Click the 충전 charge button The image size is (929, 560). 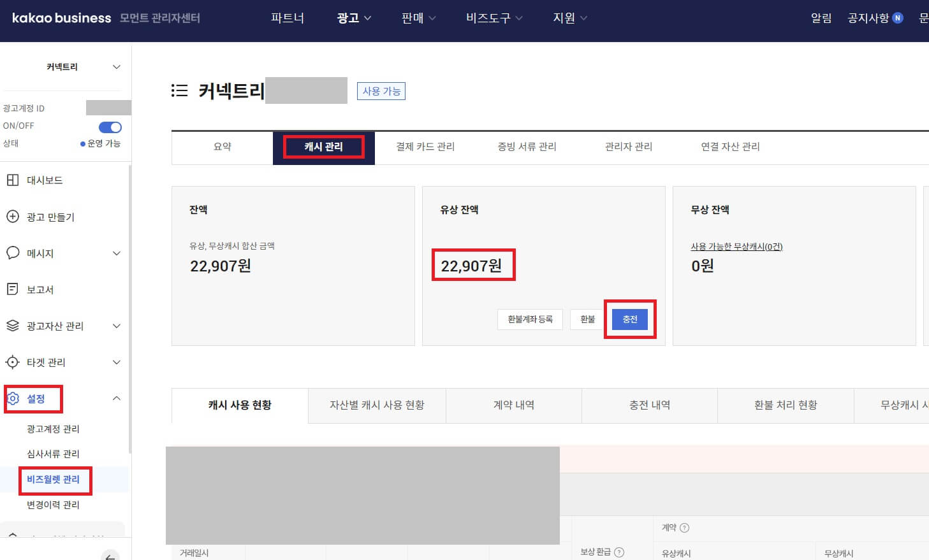click(630, 319)
